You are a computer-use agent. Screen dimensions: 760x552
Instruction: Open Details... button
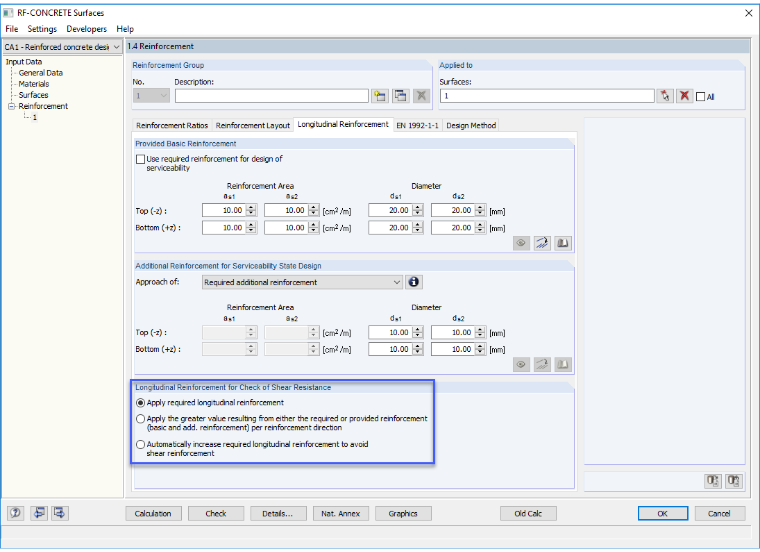(278, 514)
